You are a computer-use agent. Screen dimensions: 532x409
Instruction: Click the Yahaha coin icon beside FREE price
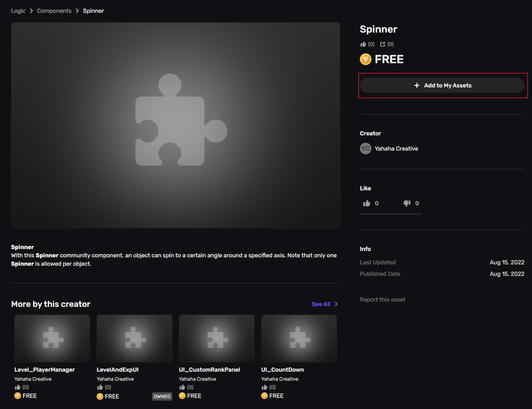[366, 59]
